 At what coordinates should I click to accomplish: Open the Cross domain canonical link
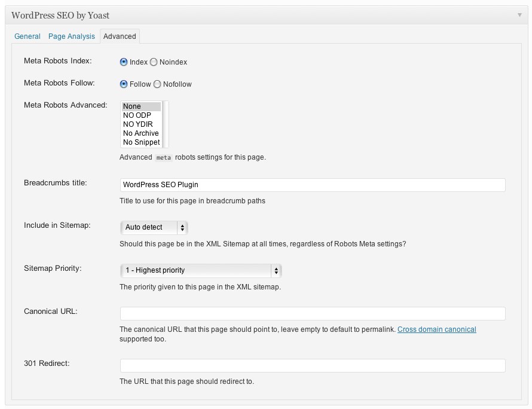point(437,329)
